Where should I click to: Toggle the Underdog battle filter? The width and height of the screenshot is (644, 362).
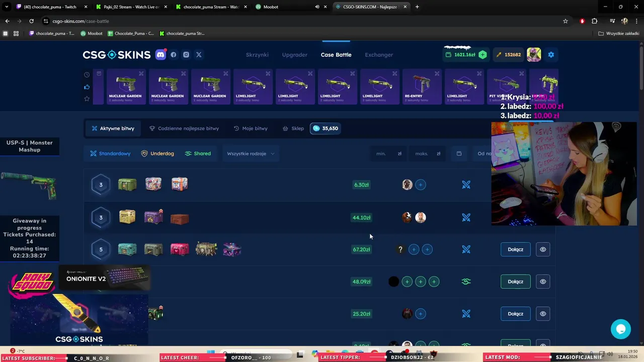point(157,153)
